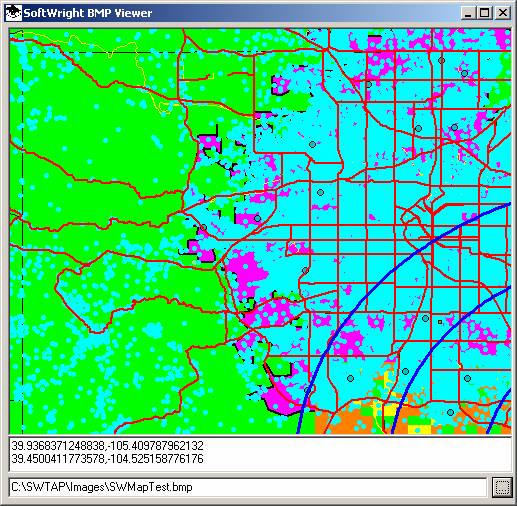Click the dotted selection-rectangle button beside the file path
The height and width of the screenshot is (506, 517).
[x=502, y=487]
